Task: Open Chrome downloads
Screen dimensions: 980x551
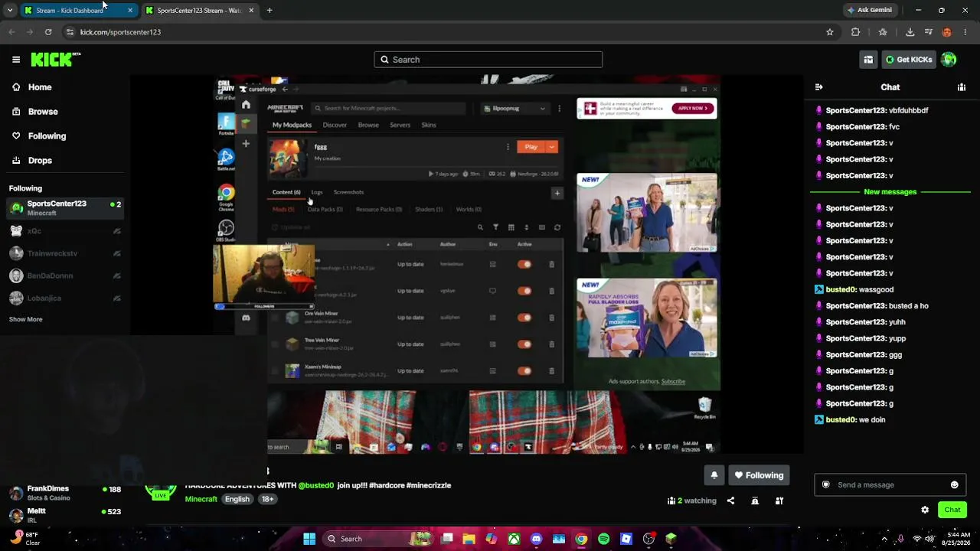Action: 910,32
